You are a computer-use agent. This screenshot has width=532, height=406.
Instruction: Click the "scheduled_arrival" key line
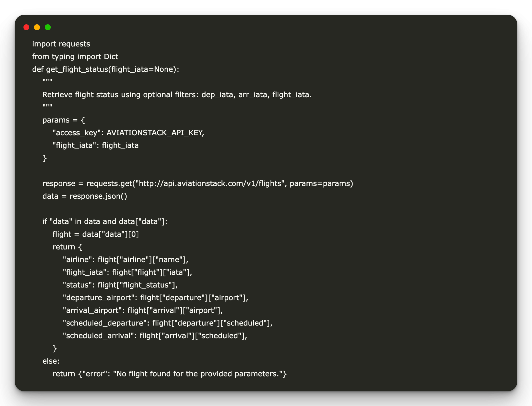pyautogui.click(x=155, y=336)
